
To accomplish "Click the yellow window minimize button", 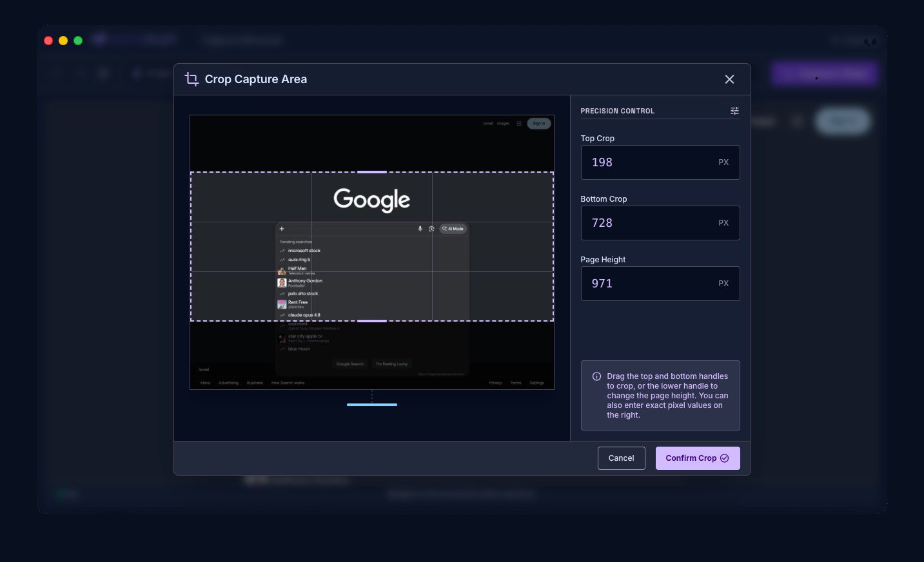I will (63, 41).
